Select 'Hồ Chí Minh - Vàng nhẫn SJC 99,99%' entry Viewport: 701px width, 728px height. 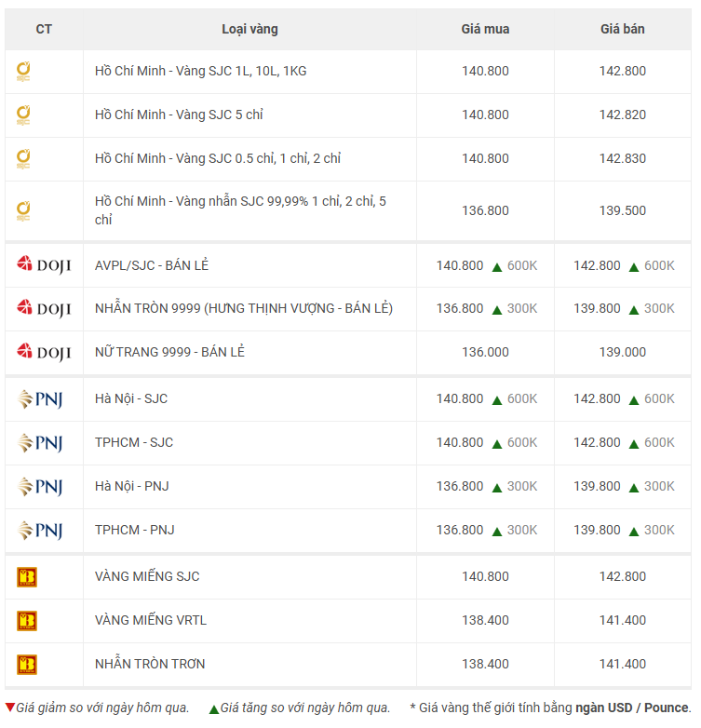[240, 210]
